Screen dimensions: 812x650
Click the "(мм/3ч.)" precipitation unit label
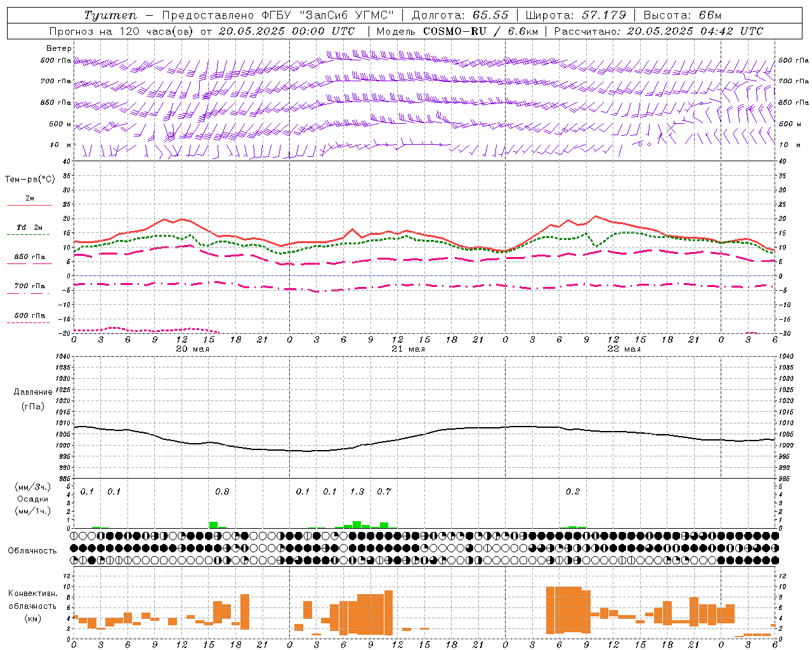33,487
